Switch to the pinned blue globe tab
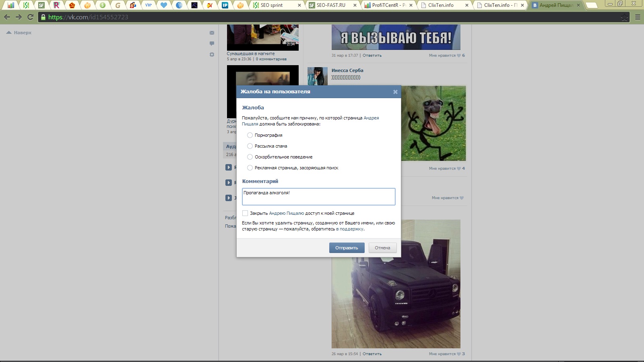Viewport: 644px width, 362px height. click(x=179, y=5)
